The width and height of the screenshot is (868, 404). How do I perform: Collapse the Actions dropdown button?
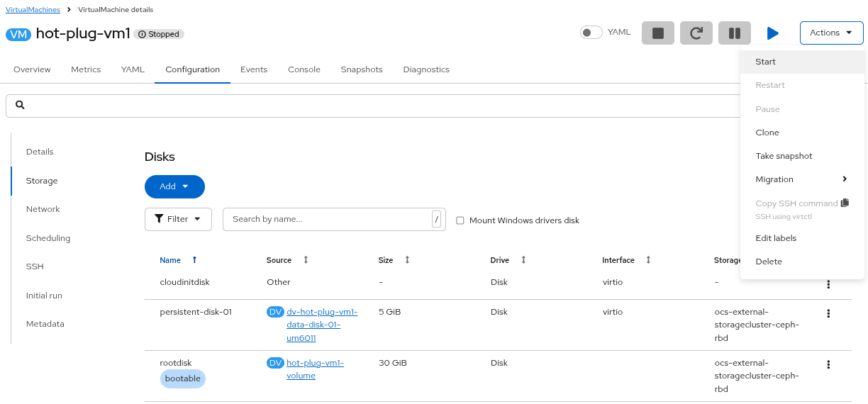click(x=831, y=33)
